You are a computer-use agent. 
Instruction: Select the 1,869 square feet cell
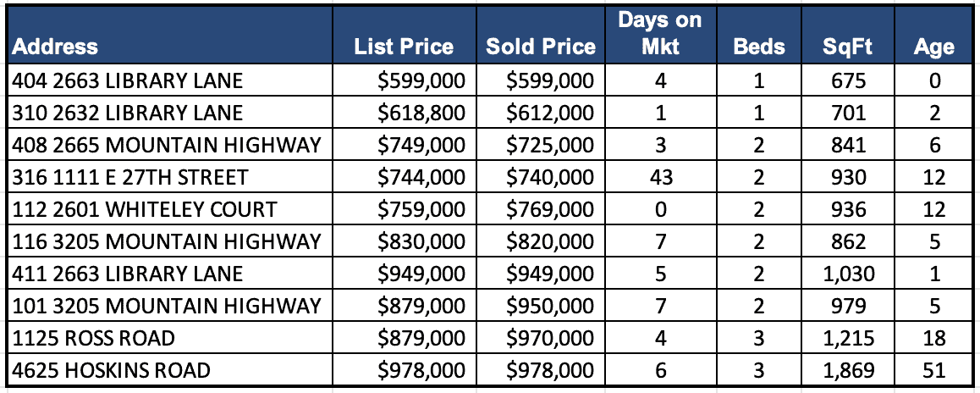click(x=849, y=371)
